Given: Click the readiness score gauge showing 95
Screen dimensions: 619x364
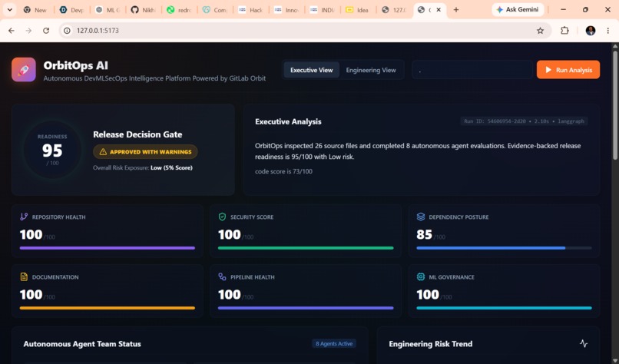Looking at the screenshot, I should pos(52,149).
